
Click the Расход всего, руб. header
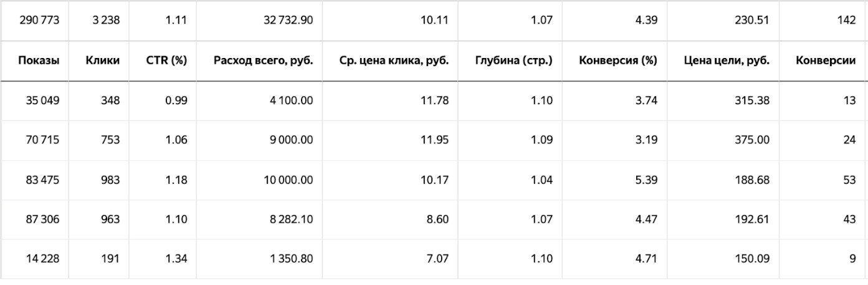(x=264, y=61)
